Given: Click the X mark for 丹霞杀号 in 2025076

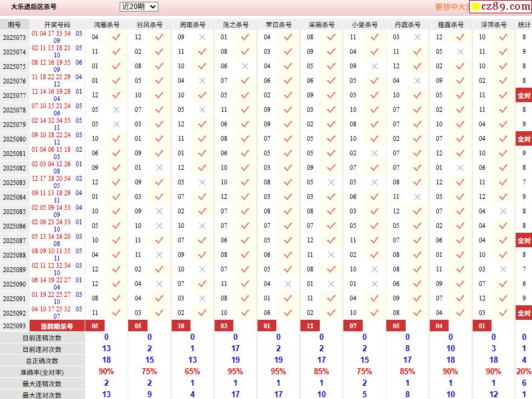Looking at the screenshot, I should click(417, 81).
